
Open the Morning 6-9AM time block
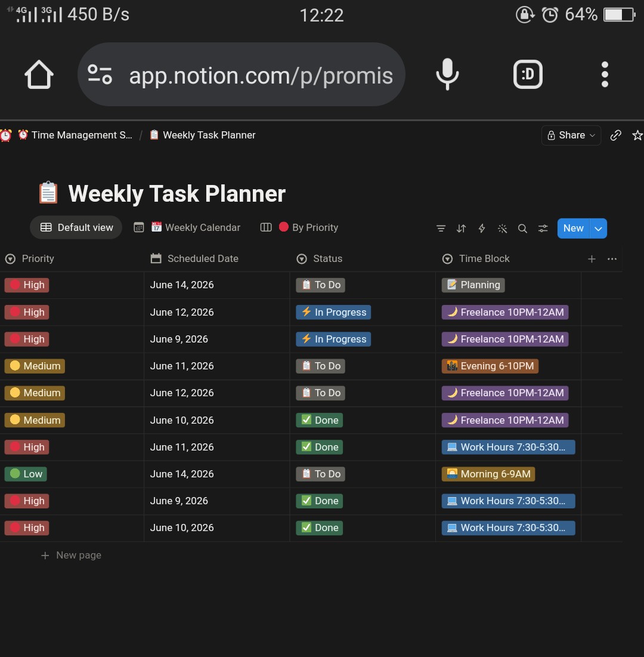(x=488, y=474)
